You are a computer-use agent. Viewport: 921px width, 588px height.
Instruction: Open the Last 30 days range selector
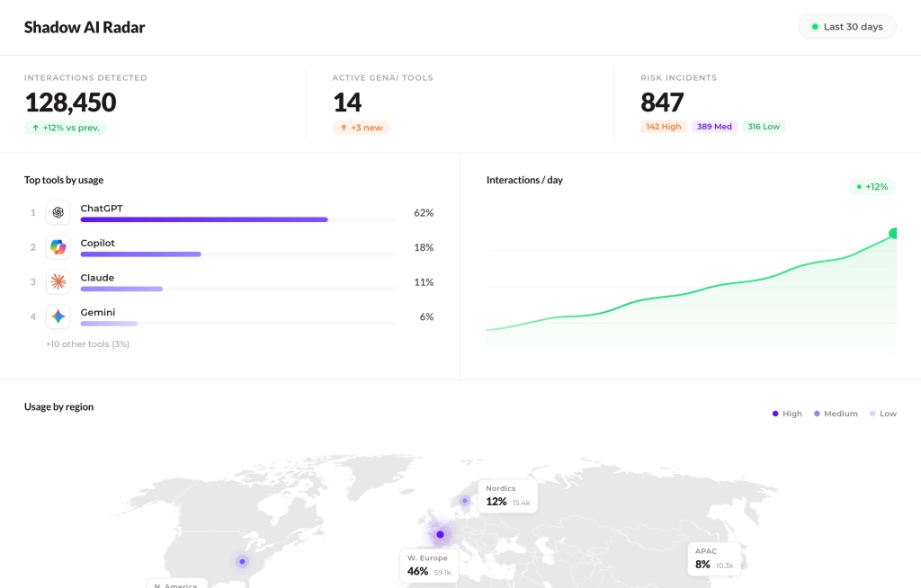click(x=847, y=27)
